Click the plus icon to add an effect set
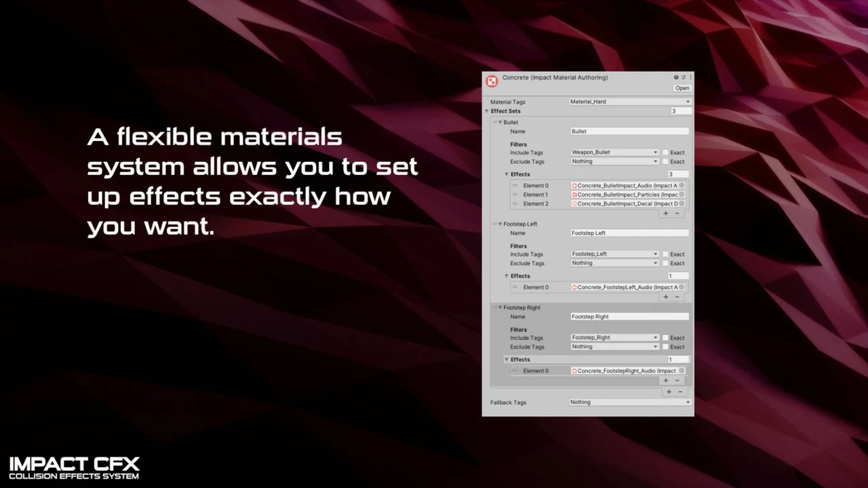868x488 pixels. 669,392
